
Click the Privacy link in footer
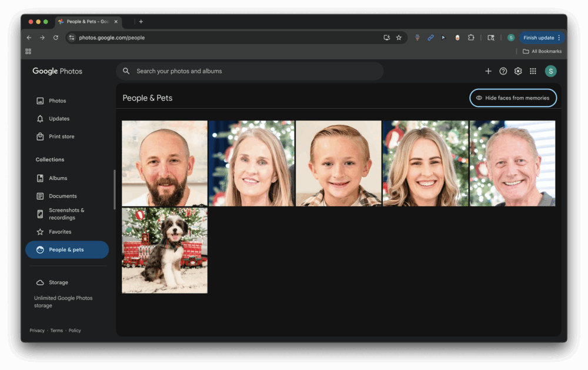37,331
